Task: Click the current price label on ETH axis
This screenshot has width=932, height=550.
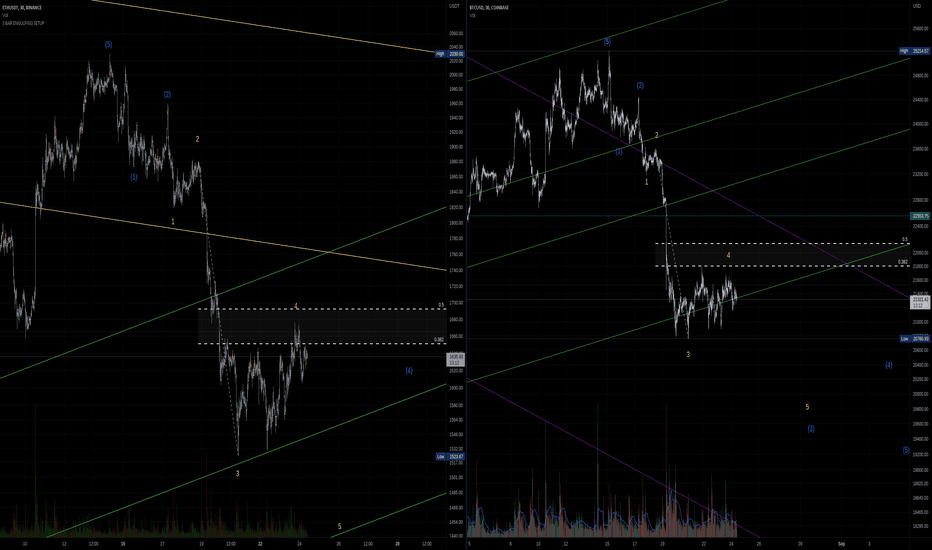Action: [x=455, y=359]
